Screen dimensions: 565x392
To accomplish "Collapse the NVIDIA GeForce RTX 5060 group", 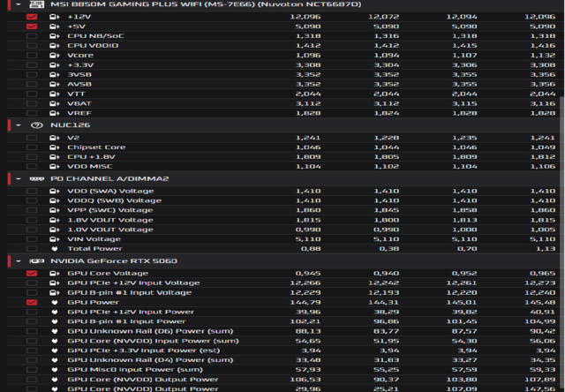I will (x=19, y=260).
